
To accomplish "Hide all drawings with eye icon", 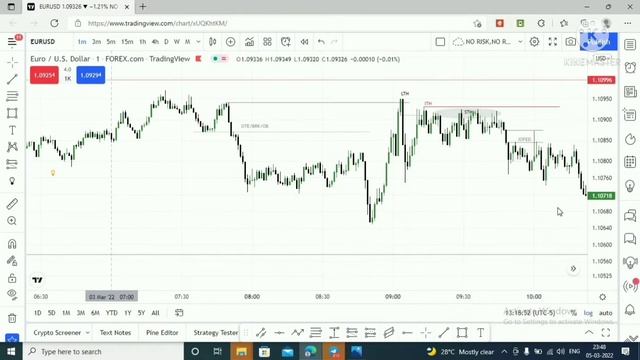I will click(12, 295).
